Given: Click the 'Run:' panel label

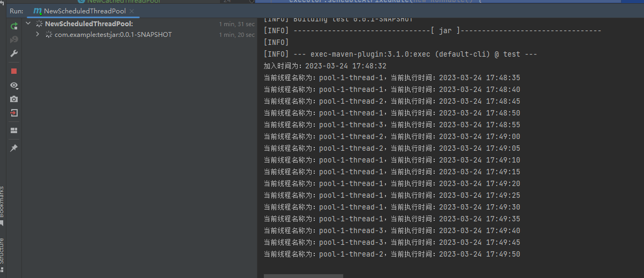Looking at the screenshot, I should tap(16, 11).
